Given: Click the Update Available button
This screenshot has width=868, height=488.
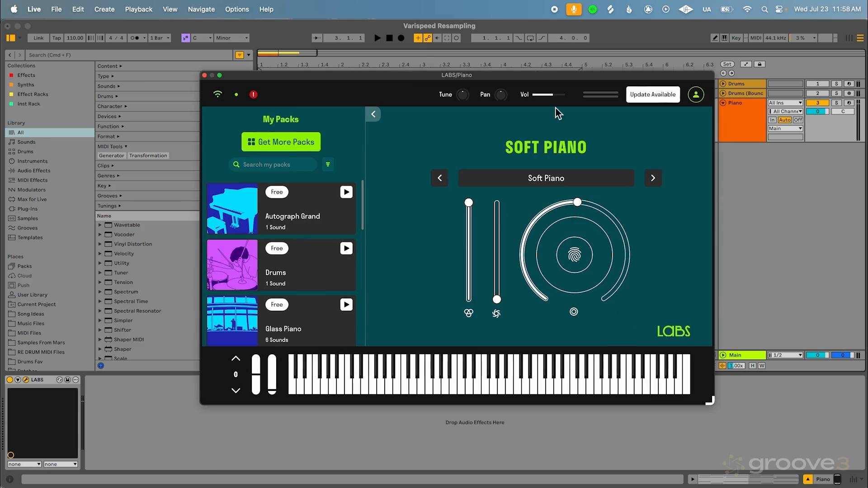Looking at the screenshot, I should tap(652, 94).
